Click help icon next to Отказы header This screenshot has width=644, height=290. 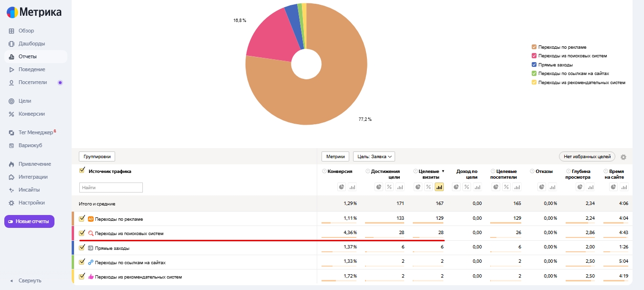point(532,171)
